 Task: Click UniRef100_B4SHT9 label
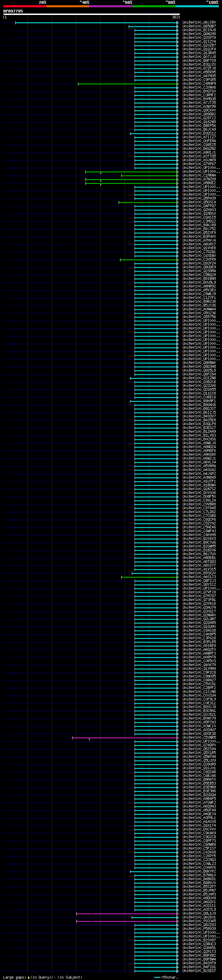[x=199, y=963]
